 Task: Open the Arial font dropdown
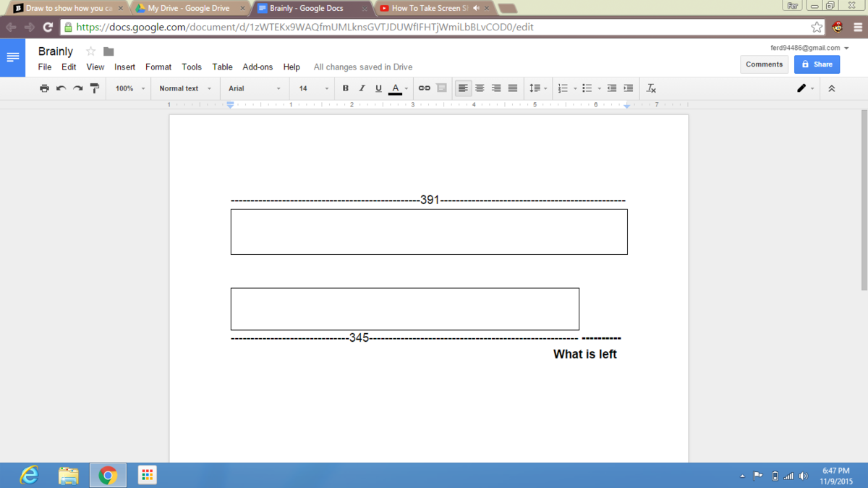(x=254, y=88)
